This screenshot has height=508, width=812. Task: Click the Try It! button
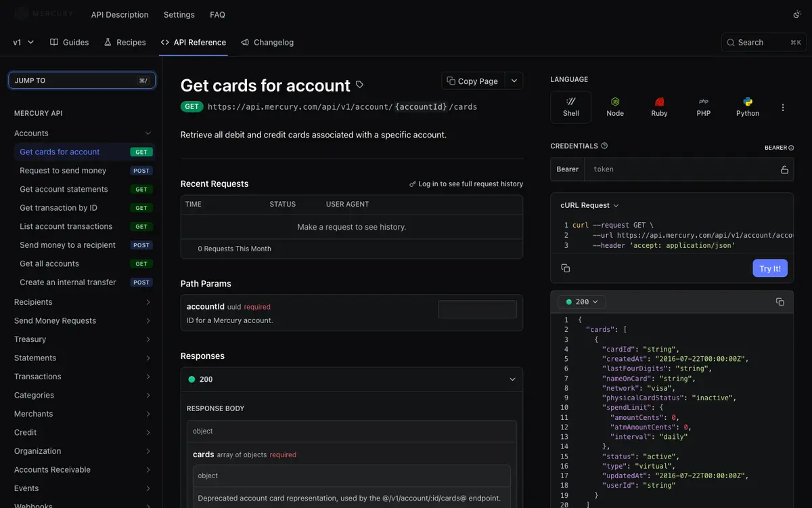(770, 268)
